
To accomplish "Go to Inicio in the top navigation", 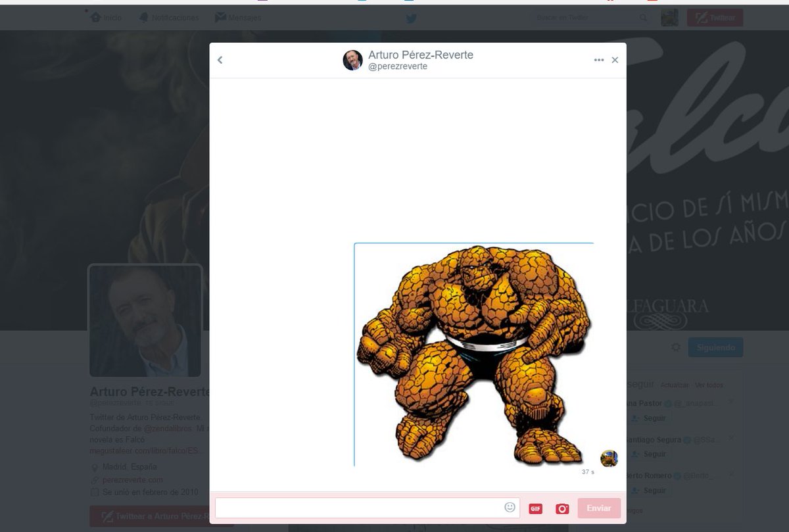I will click(x=106, y=18).
